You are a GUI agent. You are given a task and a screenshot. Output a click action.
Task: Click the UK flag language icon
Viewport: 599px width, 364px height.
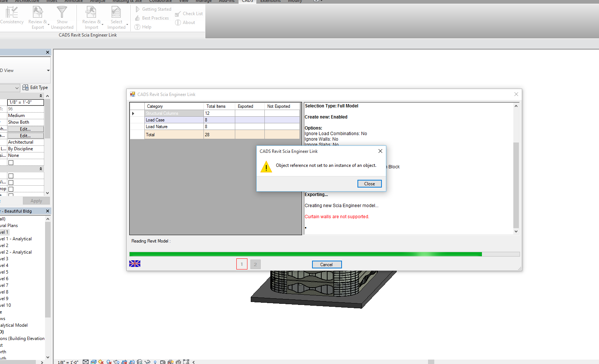[135, 264]
